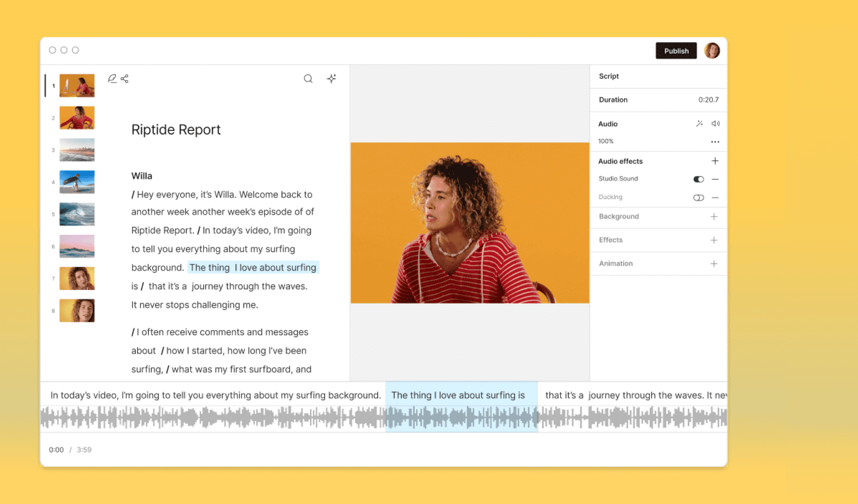The image size is (858, 504).
Task: Select scene thumbnail 4 with surfer
Action: [x=77, y=182]
